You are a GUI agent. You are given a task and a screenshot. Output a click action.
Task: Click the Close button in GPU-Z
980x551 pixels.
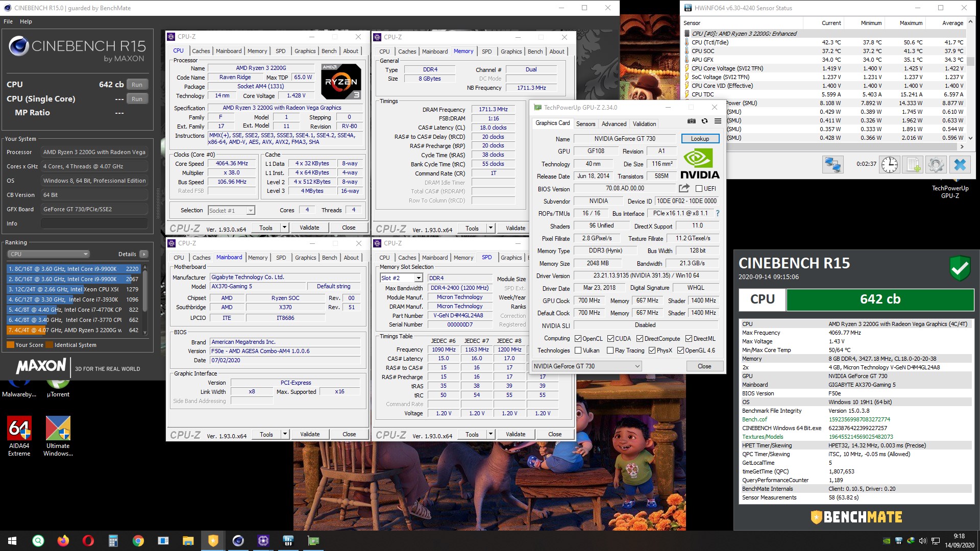pos(704,366)
